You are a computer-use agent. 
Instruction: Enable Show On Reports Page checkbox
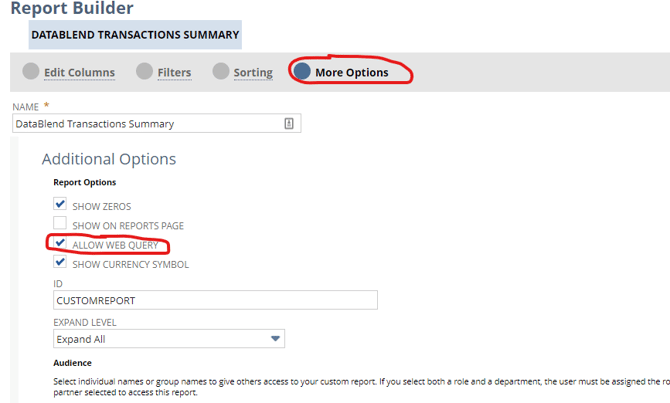[60, 223]
